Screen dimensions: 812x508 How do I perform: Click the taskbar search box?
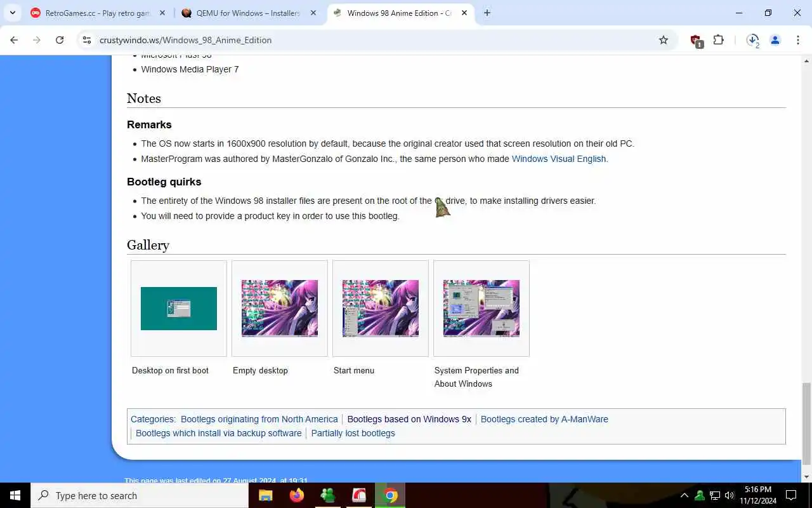coord(140,495)
